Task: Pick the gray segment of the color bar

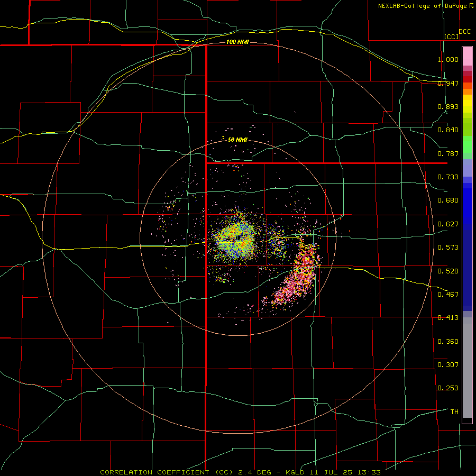Action: (x=467, y=368)
